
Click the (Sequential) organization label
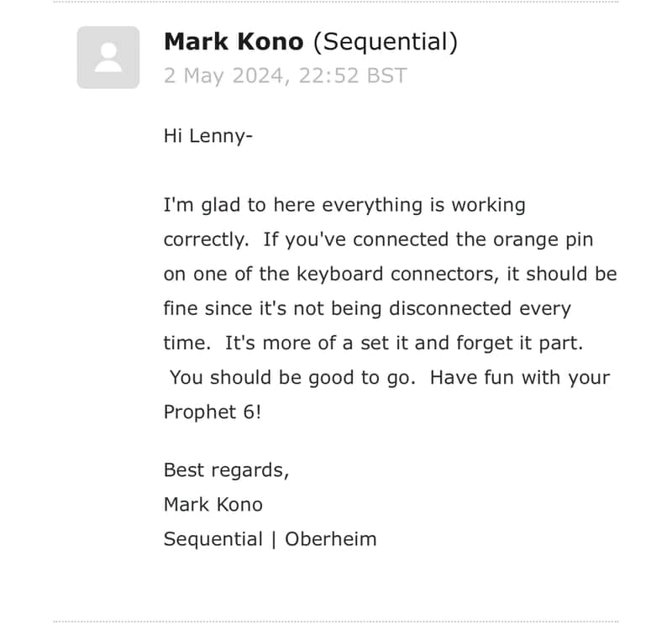[386, 43]
